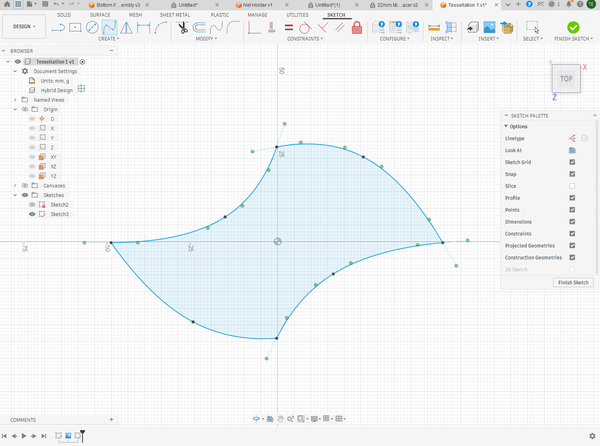Open the INSPECT dropdown menu
Viewport: 600px width, 446px height.
point(442,39)
